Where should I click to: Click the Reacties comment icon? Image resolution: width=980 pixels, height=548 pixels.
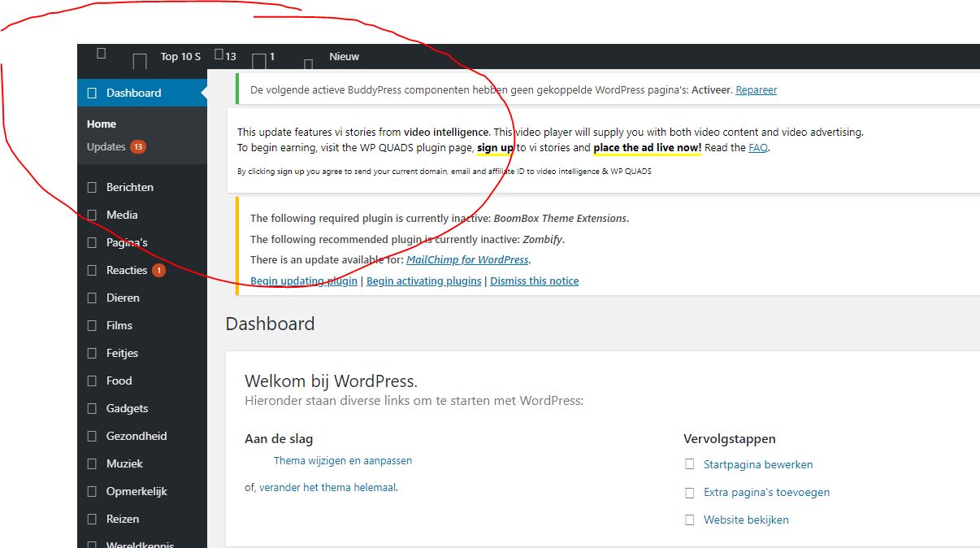tap(92, 270)
